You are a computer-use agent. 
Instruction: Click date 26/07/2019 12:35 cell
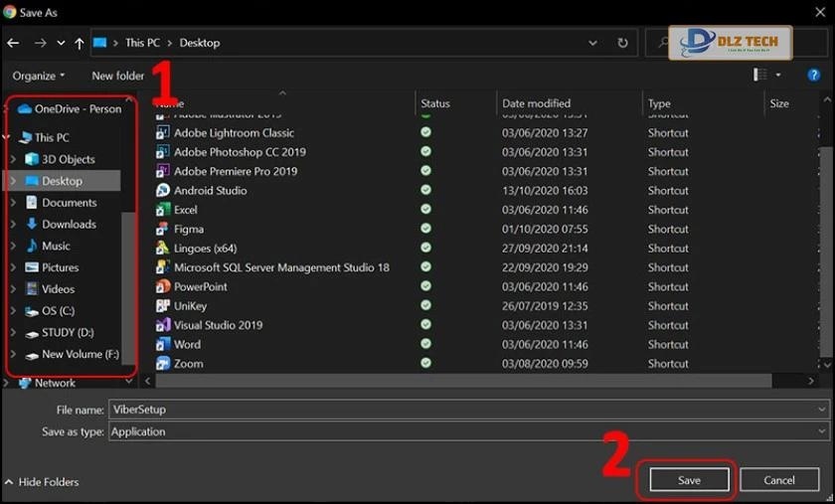point(545,306)
